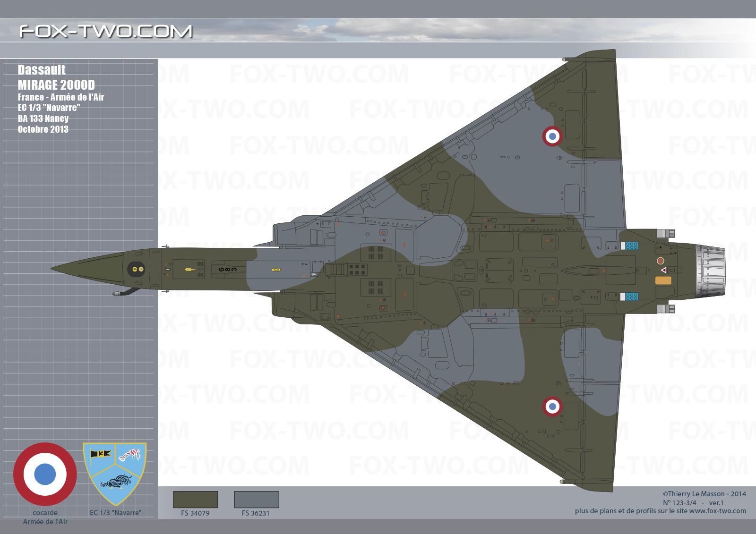
Task: Click the refueling probe beside the nose
Action: (126, 292)
